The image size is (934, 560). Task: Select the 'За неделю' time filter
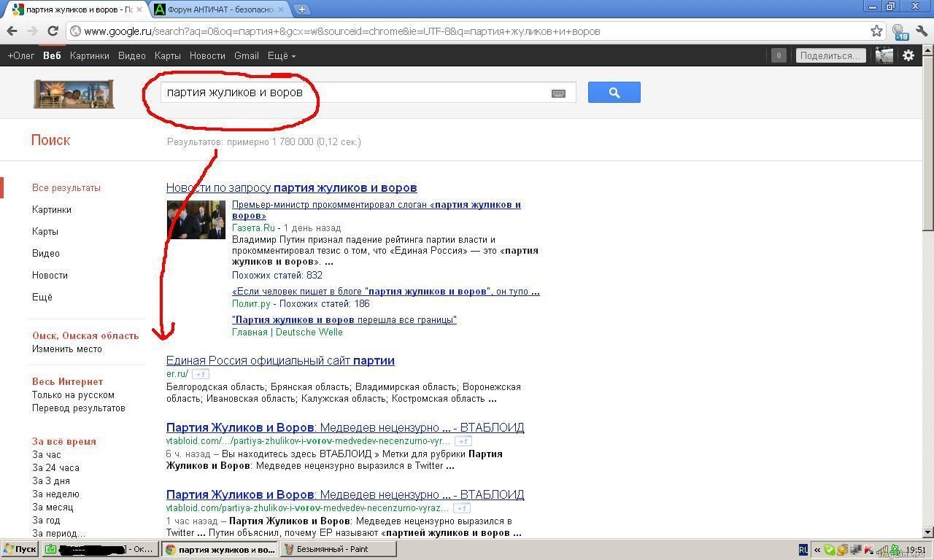pyautogui.click(x=55, y=494)
